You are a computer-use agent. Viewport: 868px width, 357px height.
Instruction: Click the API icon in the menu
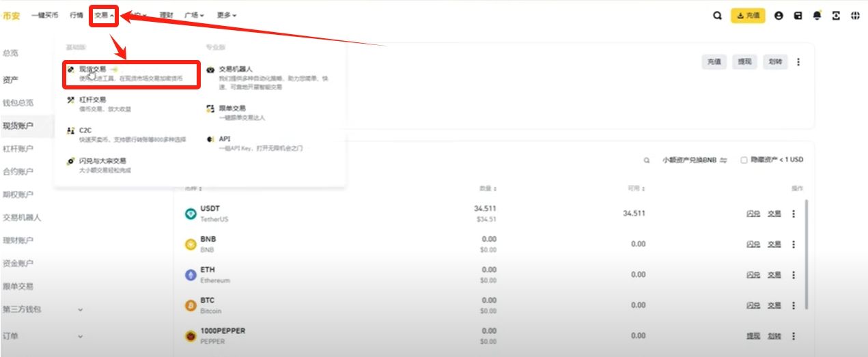(x=210, y=139)
